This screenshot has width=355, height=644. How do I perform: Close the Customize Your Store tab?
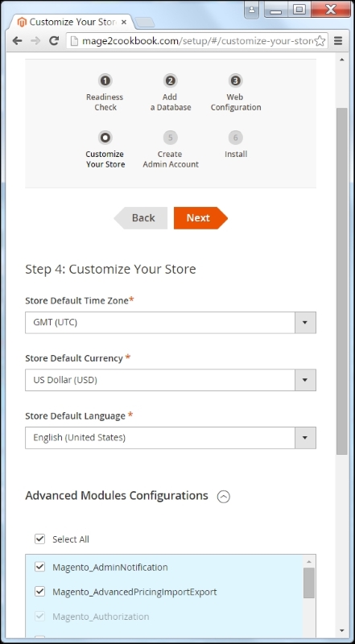[124, 22]
